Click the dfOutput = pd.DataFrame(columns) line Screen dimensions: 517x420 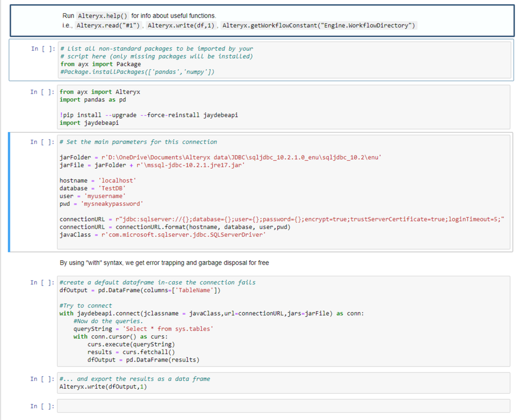140,290
